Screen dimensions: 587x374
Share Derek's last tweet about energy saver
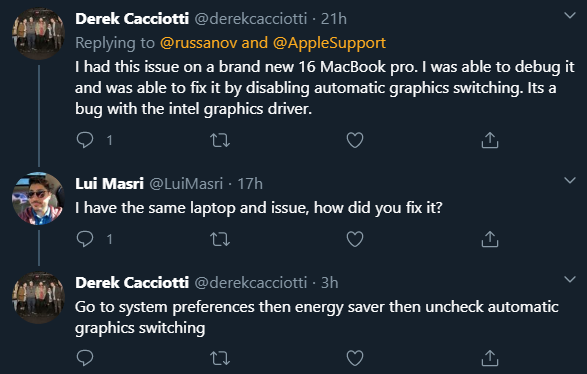(x=490, y=358)
